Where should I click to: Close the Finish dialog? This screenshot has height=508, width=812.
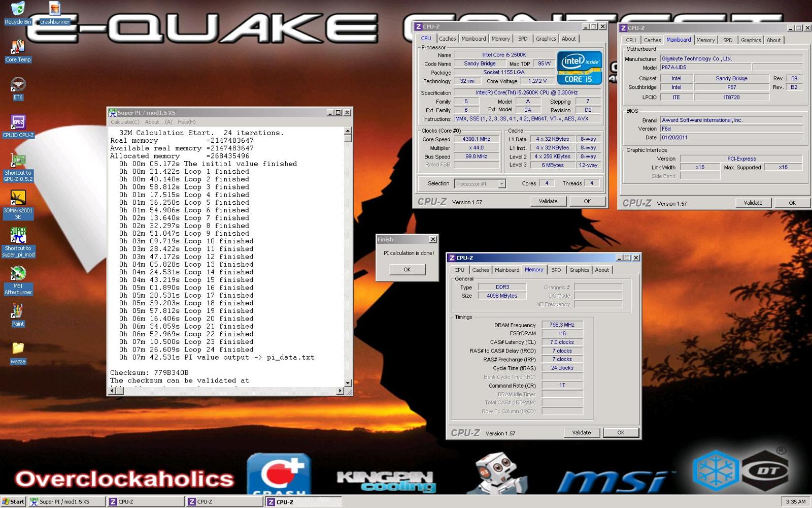432,239
